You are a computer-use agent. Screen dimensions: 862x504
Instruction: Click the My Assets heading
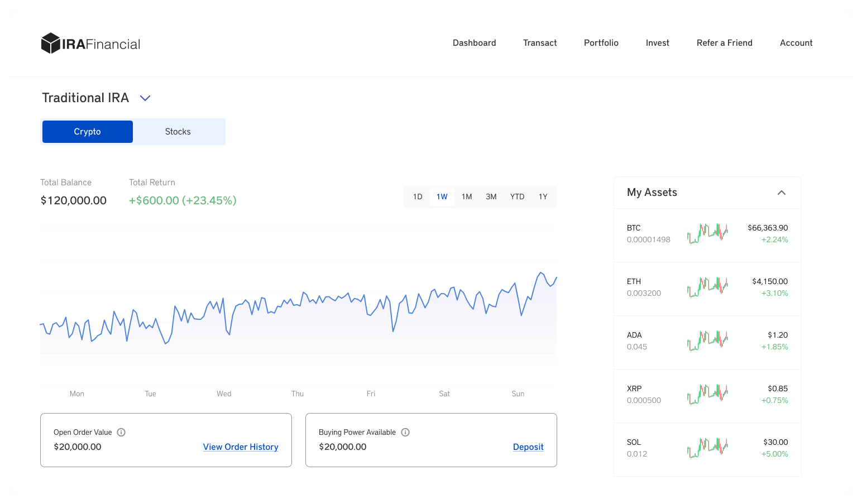click(x=652, y=193)
